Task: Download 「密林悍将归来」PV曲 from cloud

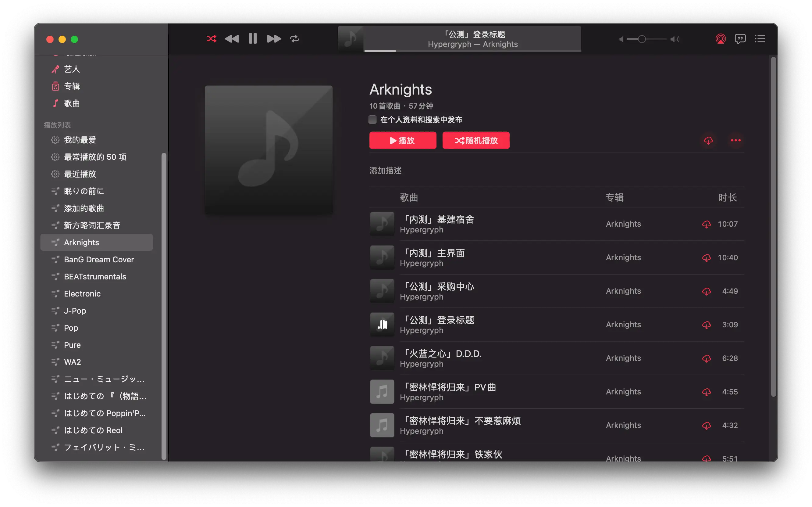Action: pyautogui.click(x=706, y=392)
